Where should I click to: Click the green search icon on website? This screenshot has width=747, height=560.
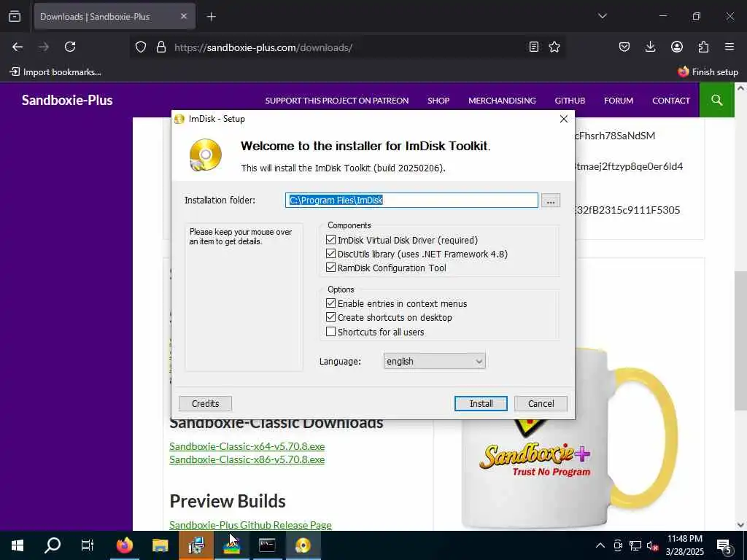(x=716, y=100)
